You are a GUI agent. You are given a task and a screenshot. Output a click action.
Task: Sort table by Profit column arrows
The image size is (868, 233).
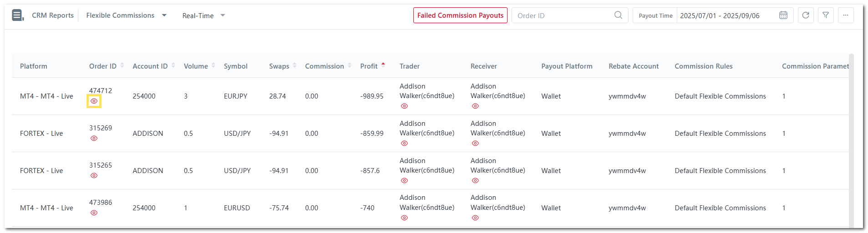click(x=383, y=66)
